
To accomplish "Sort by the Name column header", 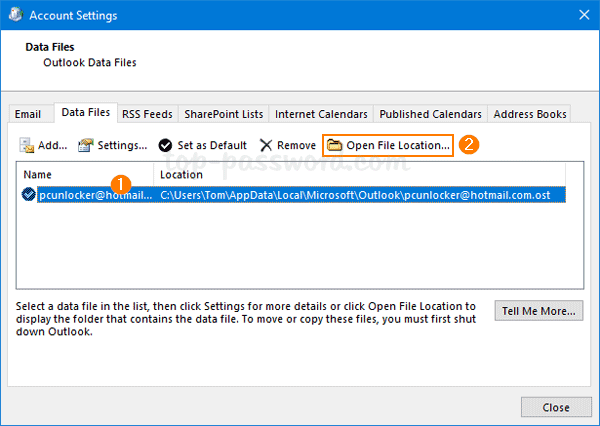I will pos(85,174).
